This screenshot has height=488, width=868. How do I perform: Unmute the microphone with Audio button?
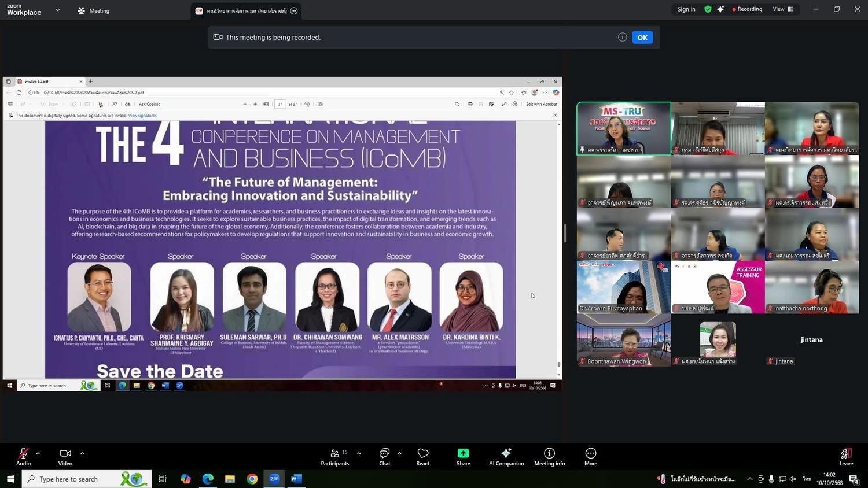point(23,456)
